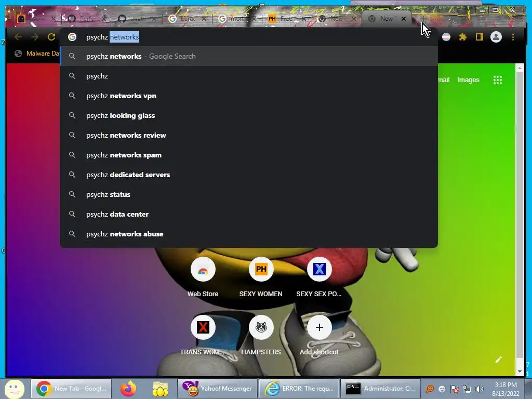Select suggestion 'psychz networks vpn'
The height and width of the screenshot is (399, 532).
[249, 96]
